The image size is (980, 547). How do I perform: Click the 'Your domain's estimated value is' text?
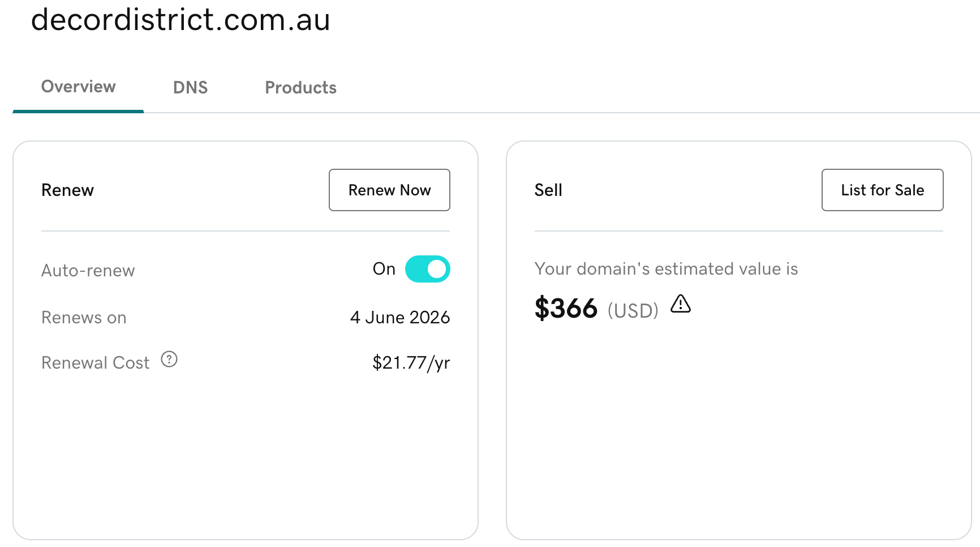click(x=666, y=269)
